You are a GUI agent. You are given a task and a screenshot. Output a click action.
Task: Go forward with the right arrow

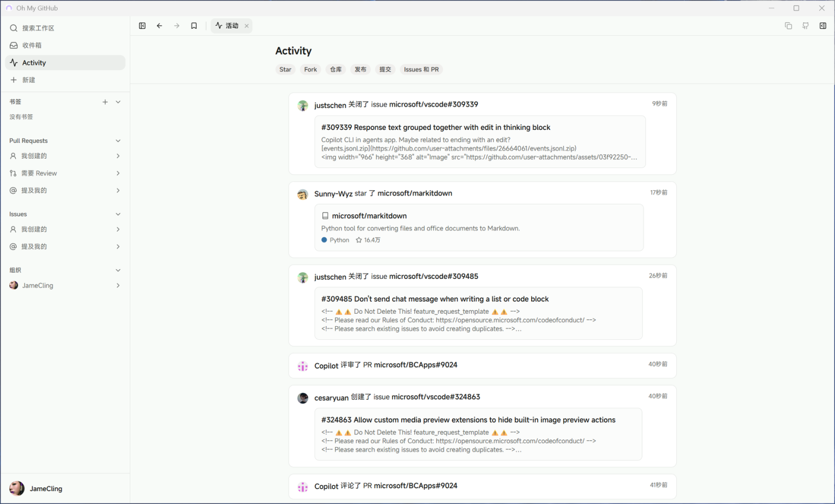[177, 26]
